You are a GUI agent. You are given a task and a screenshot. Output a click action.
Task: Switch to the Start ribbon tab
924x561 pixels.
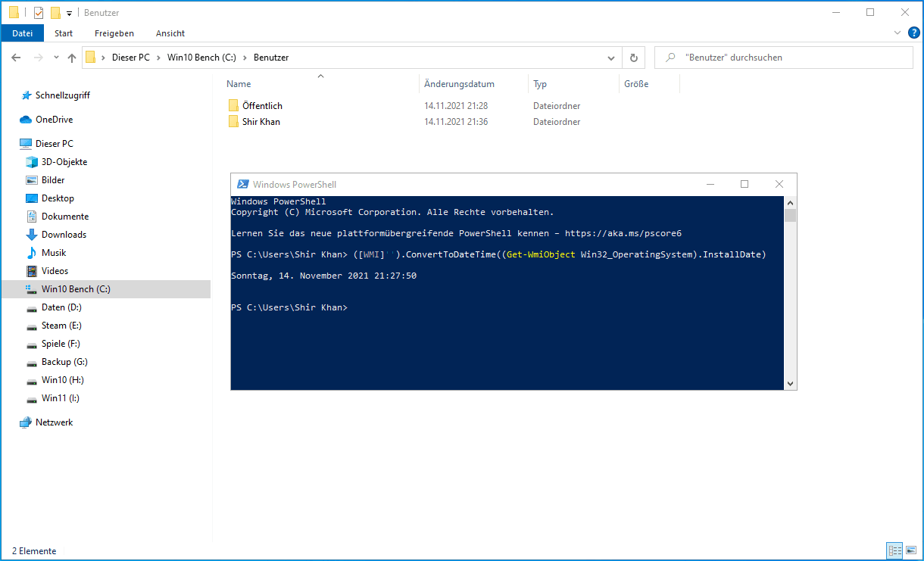click(64, 33)
